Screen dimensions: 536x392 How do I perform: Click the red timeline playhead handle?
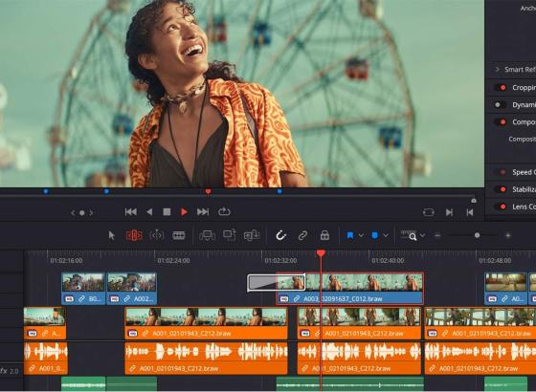click(321, 253)
